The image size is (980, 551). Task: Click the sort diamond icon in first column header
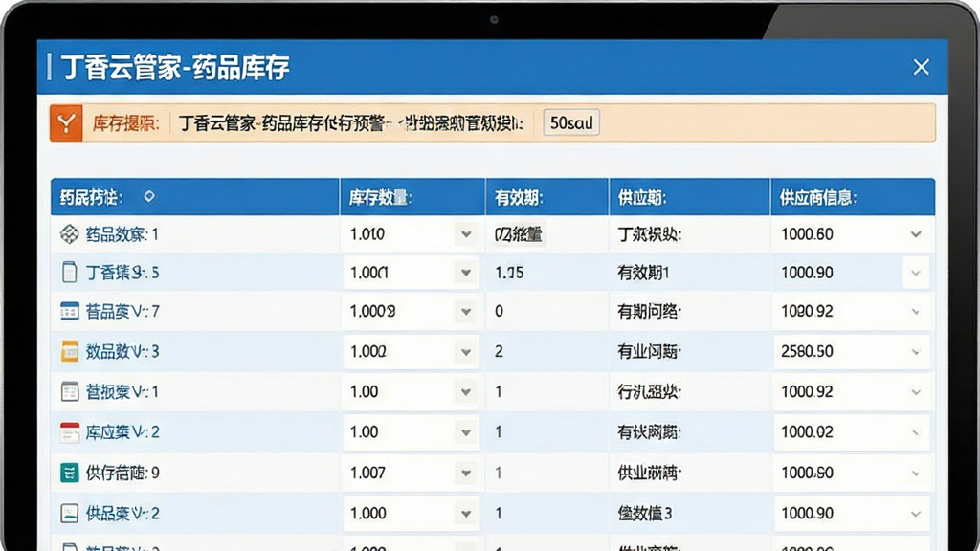[148, 197]
